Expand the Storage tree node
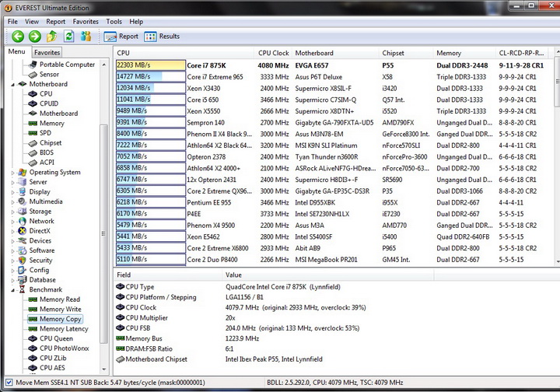 pyautogui.click(x=13, y=212)
